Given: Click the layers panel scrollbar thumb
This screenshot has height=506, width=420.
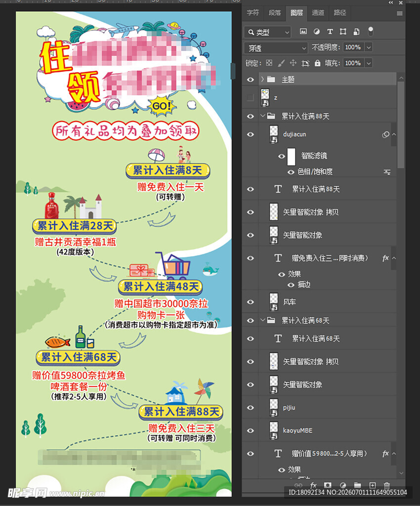Looking at the screenshot, I should point(401,125).
